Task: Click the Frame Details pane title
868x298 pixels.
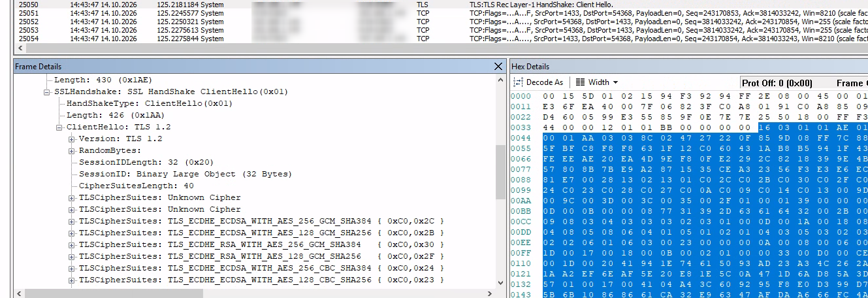Action: click(x=38, y=67)
